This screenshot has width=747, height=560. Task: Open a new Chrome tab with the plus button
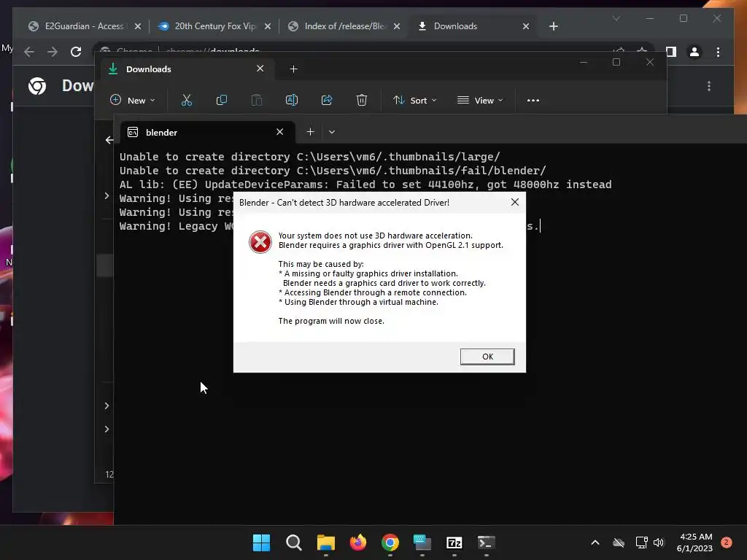[553, 26]
